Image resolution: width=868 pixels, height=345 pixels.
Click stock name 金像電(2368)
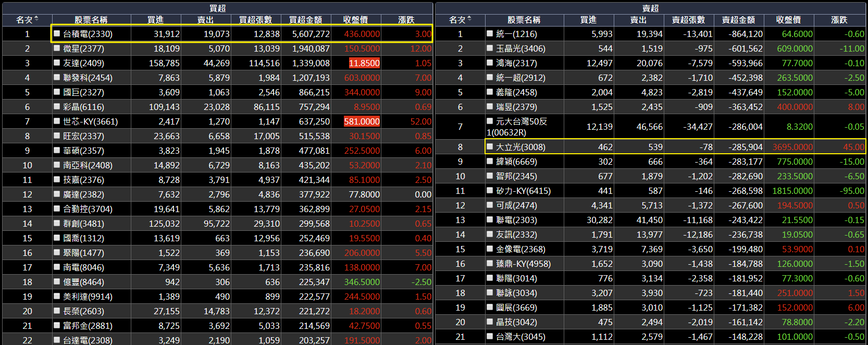coord(520,249)
